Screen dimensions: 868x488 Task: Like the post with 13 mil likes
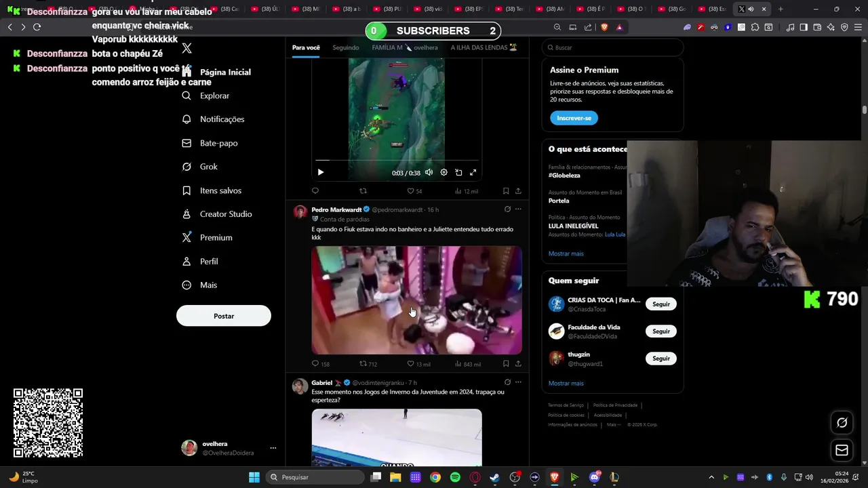pyautogui.click(x=418, y=364)
